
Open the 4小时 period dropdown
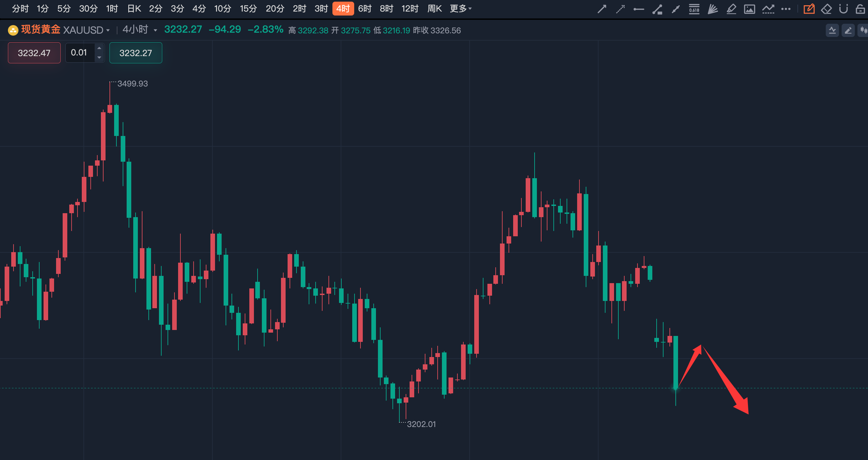[x=155, y=30]
